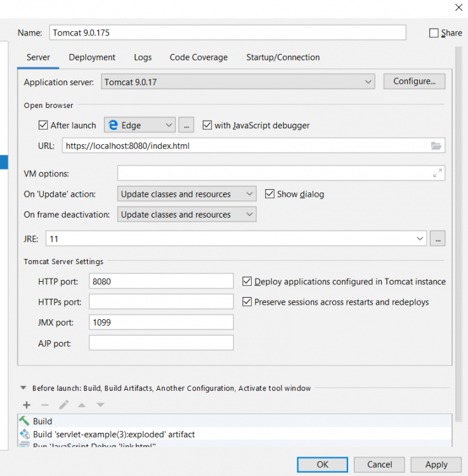Click the JMX port field

(161, 322)
